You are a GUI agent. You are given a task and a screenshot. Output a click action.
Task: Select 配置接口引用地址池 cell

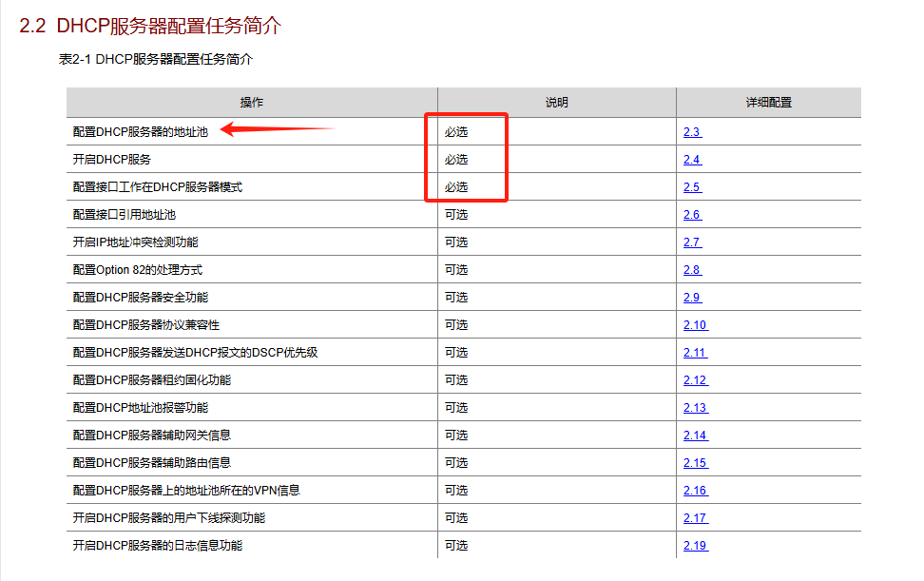(125, 215)
